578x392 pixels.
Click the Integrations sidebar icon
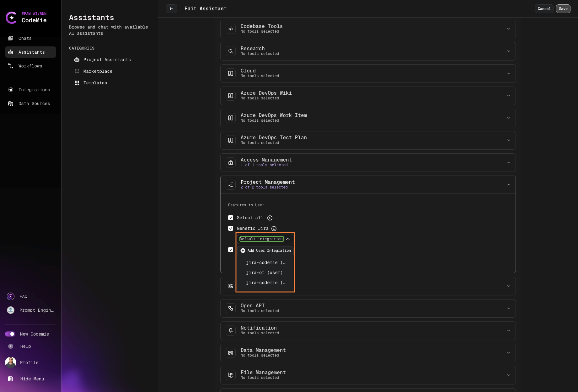10,90
